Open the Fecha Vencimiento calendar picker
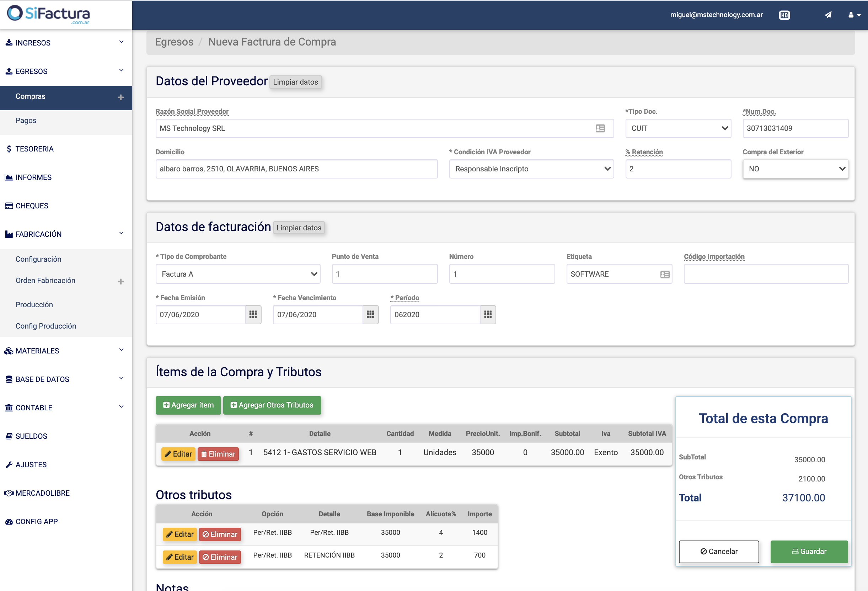868x591 pixels. (370, 315)
